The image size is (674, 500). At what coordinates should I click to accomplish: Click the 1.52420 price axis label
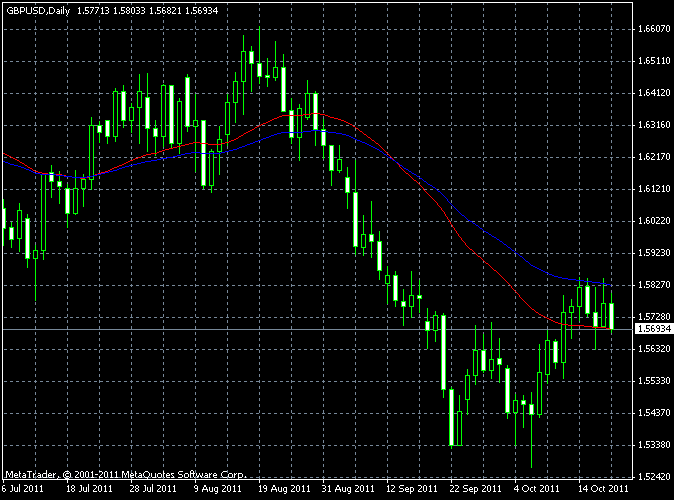click(x=653, y=476)
